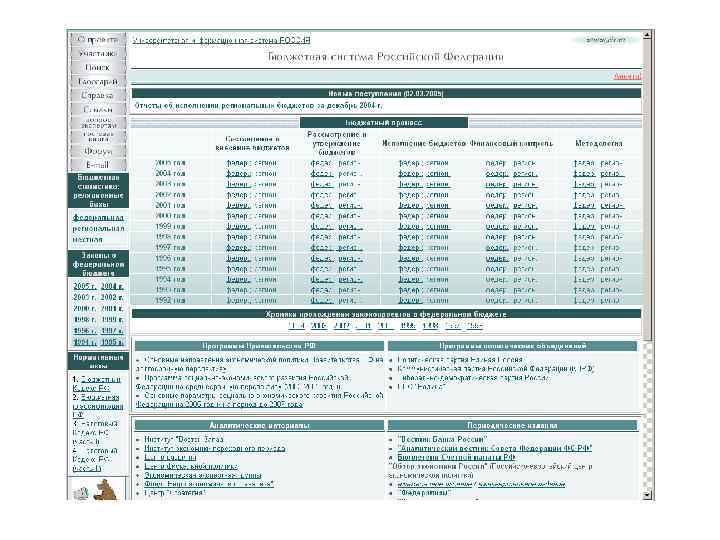Screen dimensions: 720x540
Task: Click the scroll-up arrow of the page scrollbar
Action: coord(647,35)
